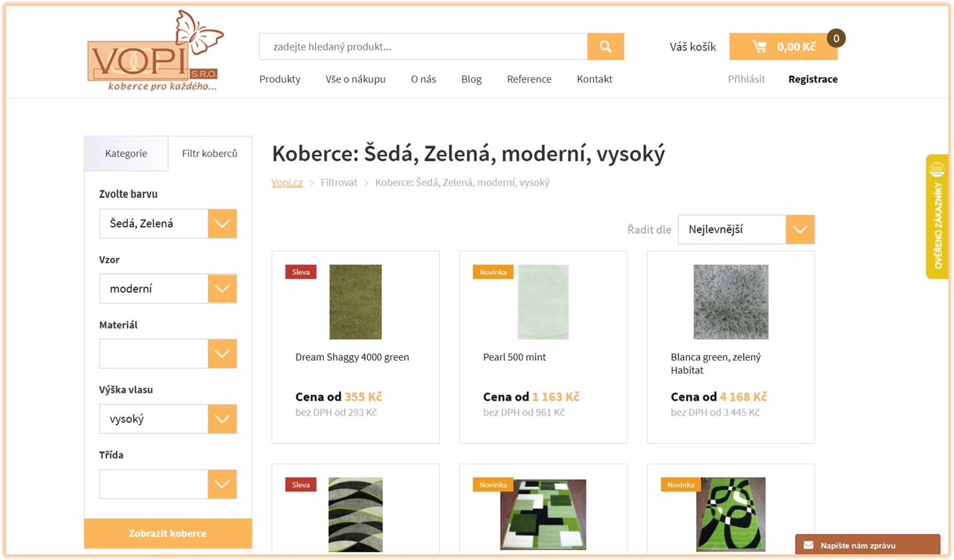Open the grey wavy pattern rug thumbnail
The height and width of the screenshot is (560, 954).
[x=355, y=514]
